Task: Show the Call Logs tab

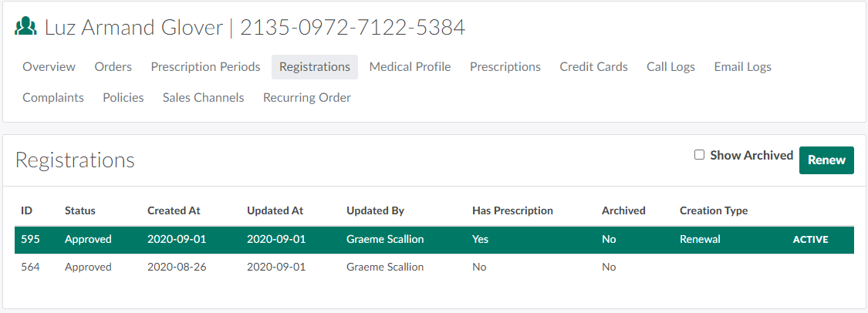Action: click(x=670, y=67)
